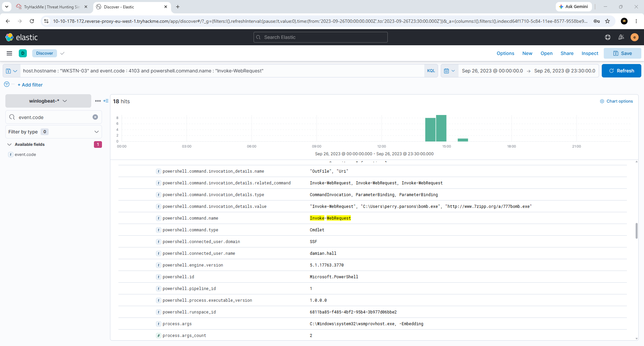Image resolution: width=644 pixels, height=346 pixels.
Task: Click the browser reload button
Action: (x=32, y=21)
